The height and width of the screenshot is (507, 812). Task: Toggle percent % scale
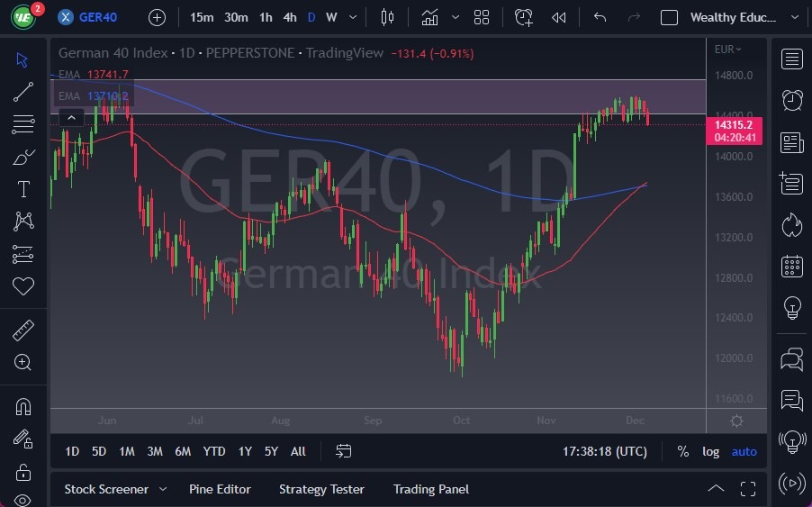pyautogui.click(x=683, y=451)
